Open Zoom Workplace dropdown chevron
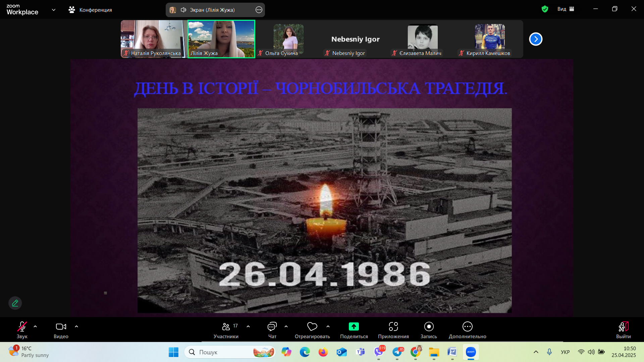Screen dimensions: 644x362 [54, 10]
